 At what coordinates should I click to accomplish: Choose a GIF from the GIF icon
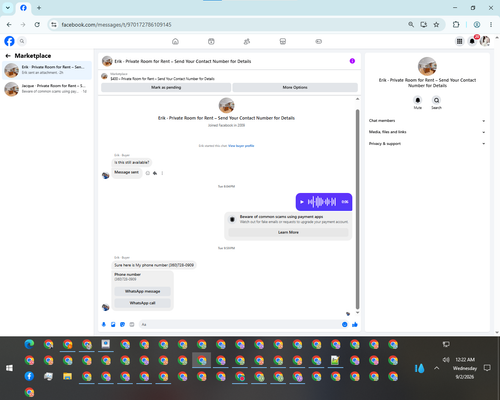132,324
